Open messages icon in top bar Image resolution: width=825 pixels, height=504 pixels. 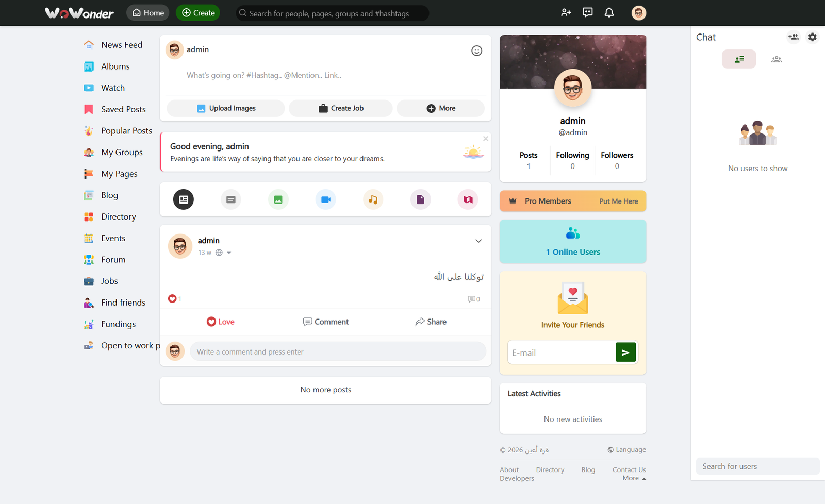(x=588, y=13)
